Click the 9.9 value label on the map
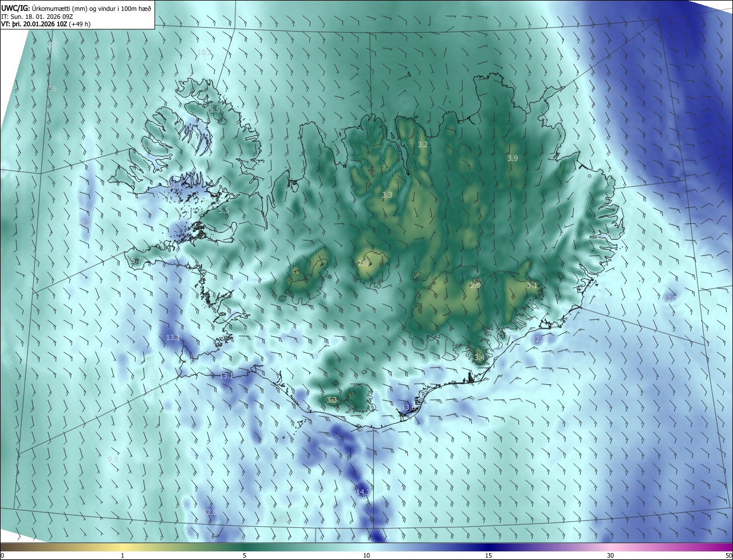 [x=113, y=459]
